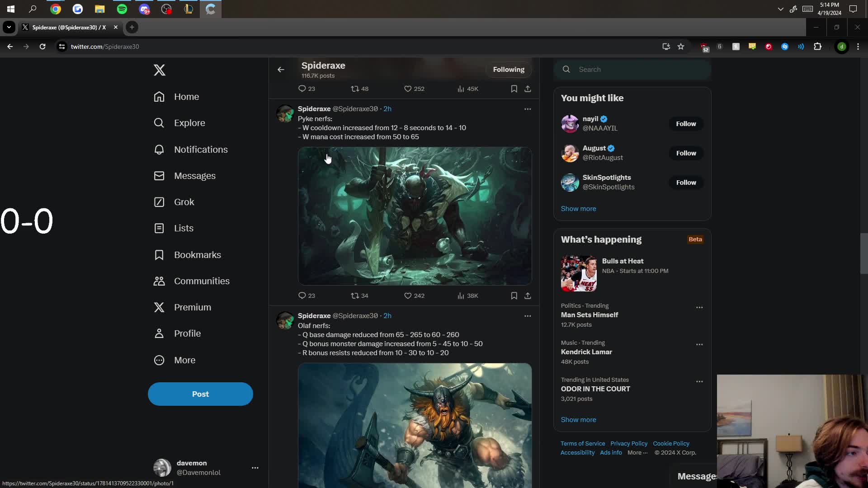Screen dimensions: 868x488
Task: Open File Explorer from the taskbar
Action: [100, 9]
